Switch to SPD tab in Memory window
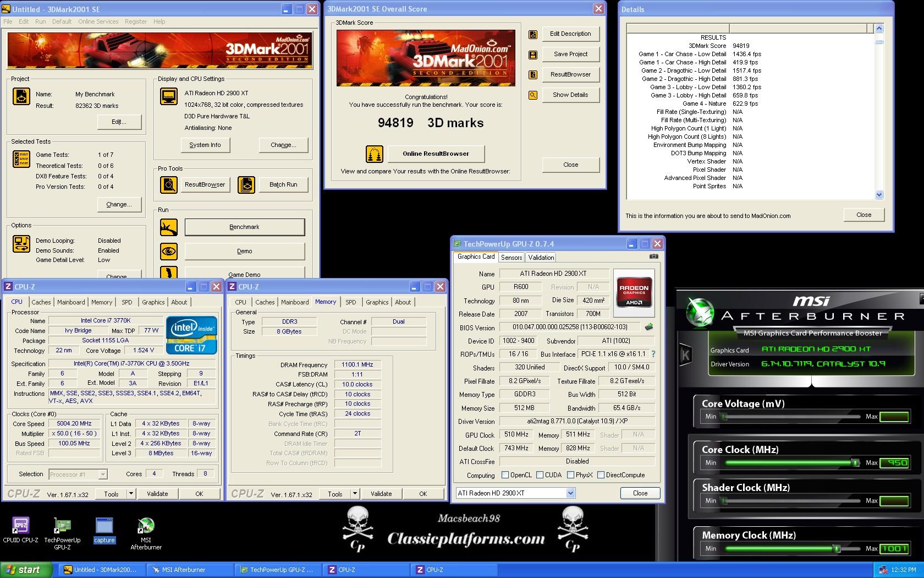 pos(351,302)
